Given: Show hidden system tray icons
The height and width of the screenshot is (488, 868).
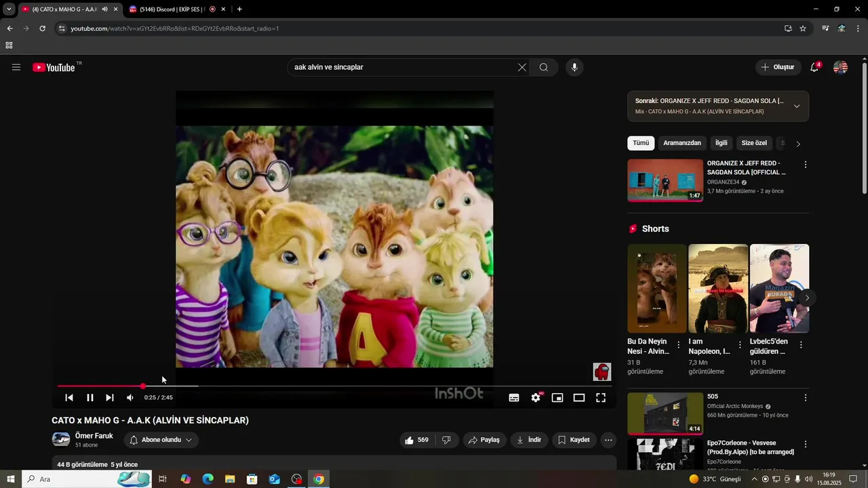Looking at the screenshot, I should click(754, 479).
